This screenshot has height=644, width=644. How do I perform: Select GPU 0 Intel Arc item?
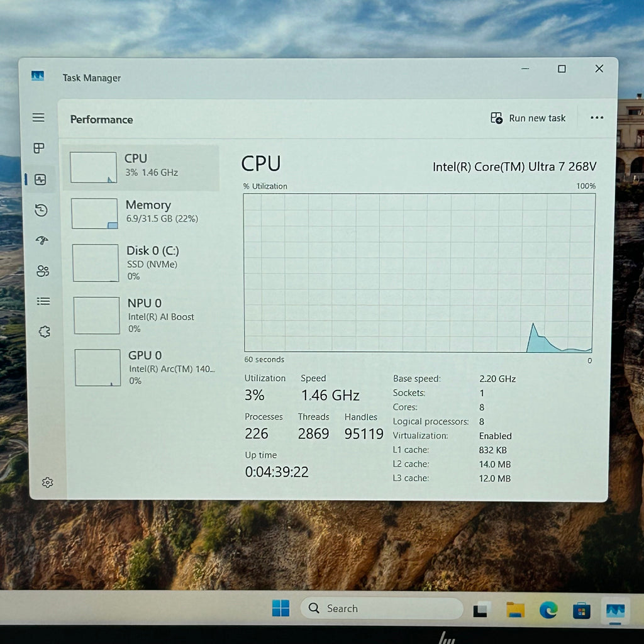point(144,367)
